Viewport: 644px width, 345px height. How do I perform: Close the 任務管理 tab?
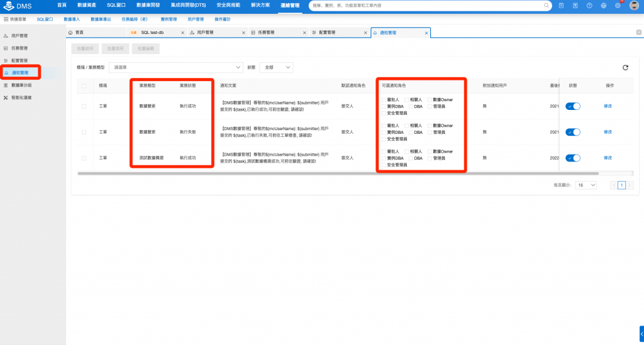304,33
